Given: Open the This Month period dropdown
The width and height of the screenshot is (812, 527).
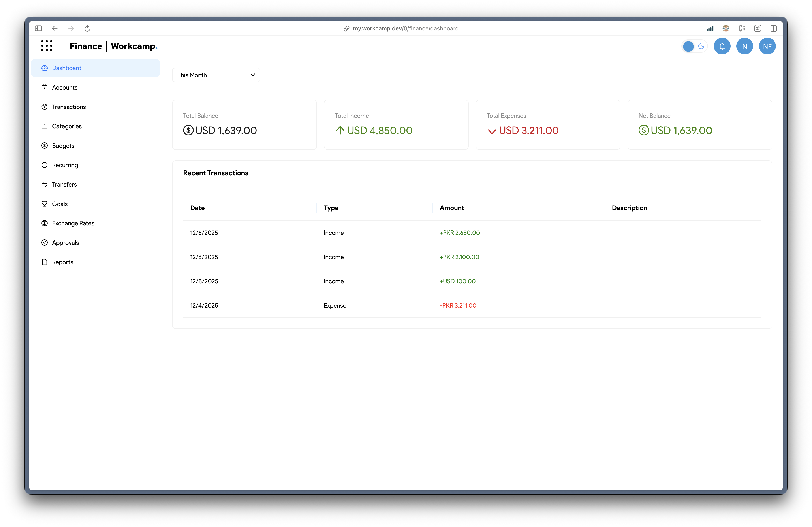Looking at the screenshot, I should (x=216, y=75).
